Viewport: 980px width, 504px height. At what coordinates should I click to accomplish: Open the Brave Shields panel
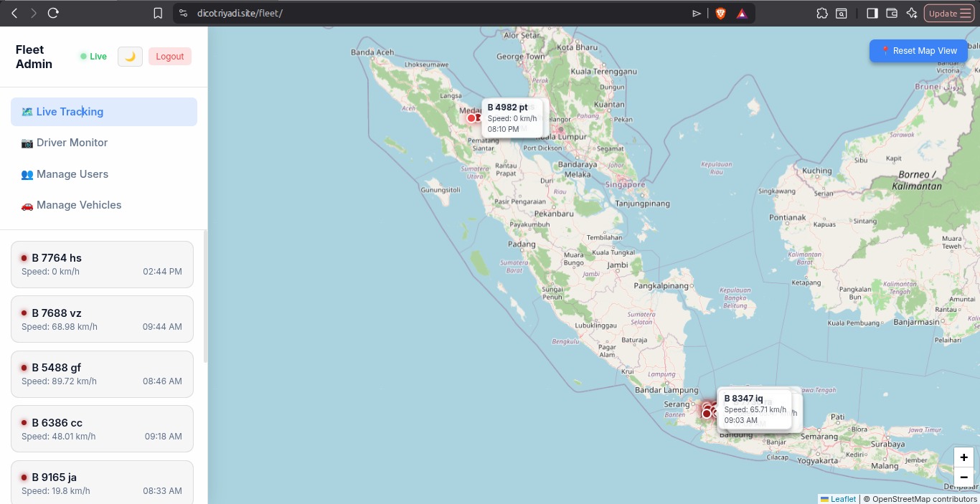pos(720,13)
